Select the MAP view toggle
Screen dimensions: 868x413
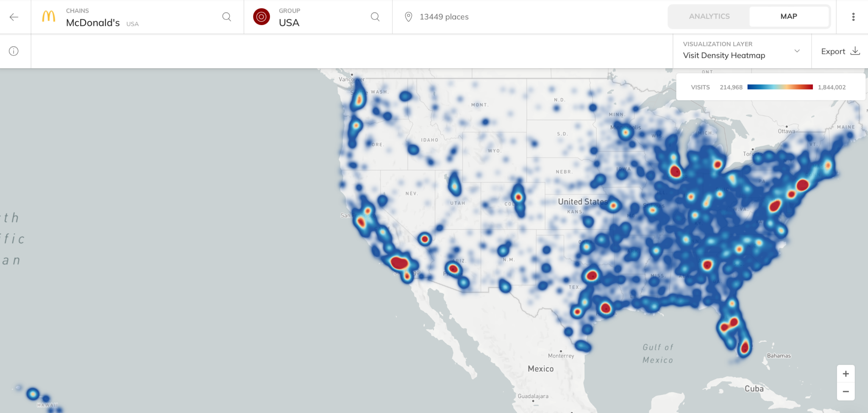[x=789, y=16]
